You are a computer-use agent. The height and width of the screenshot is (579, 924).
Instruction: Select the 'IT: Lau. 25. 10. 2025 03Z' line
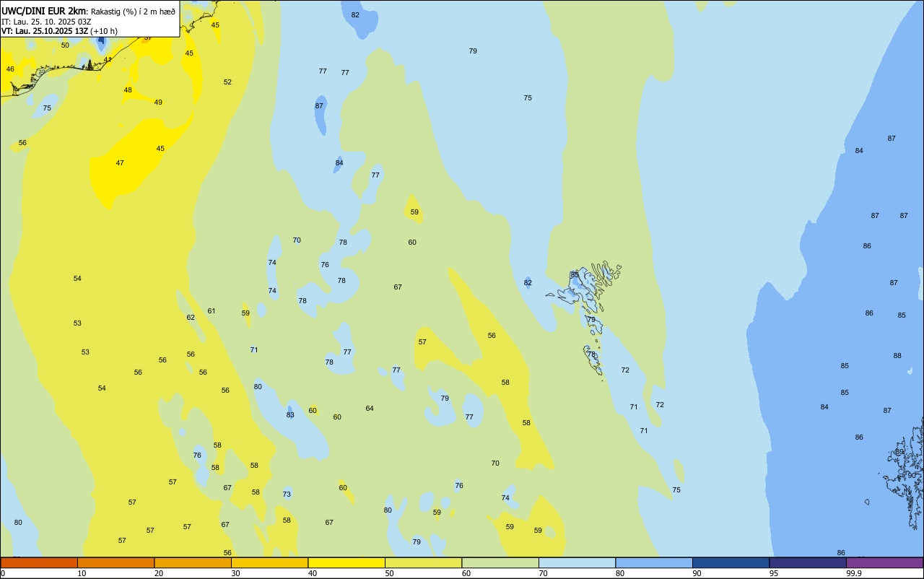(x=46, y=22)
